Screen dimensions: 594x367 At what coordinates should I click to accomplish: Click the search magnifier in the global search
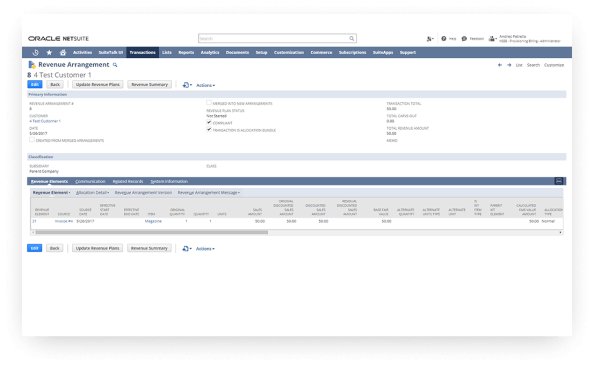352,39
